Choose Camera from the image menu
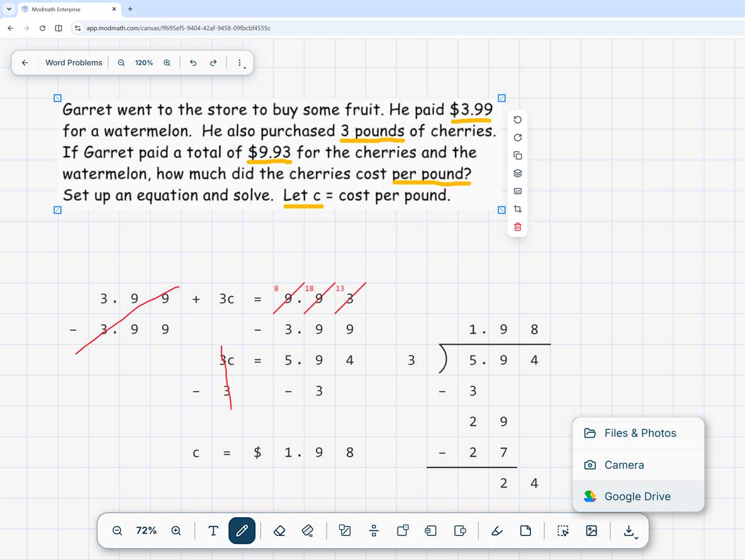The image size is (745, 560). [x=638, y=465]
